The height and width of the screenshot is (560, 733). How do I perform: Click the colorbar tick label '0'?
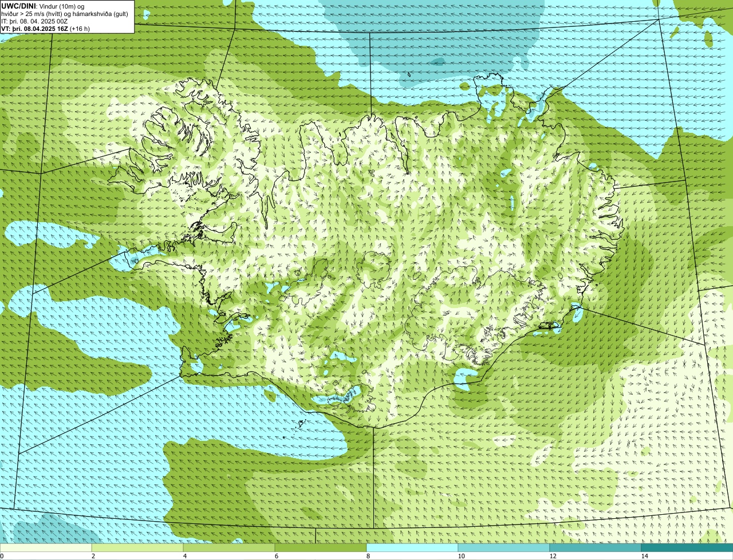tap(2, 556)
